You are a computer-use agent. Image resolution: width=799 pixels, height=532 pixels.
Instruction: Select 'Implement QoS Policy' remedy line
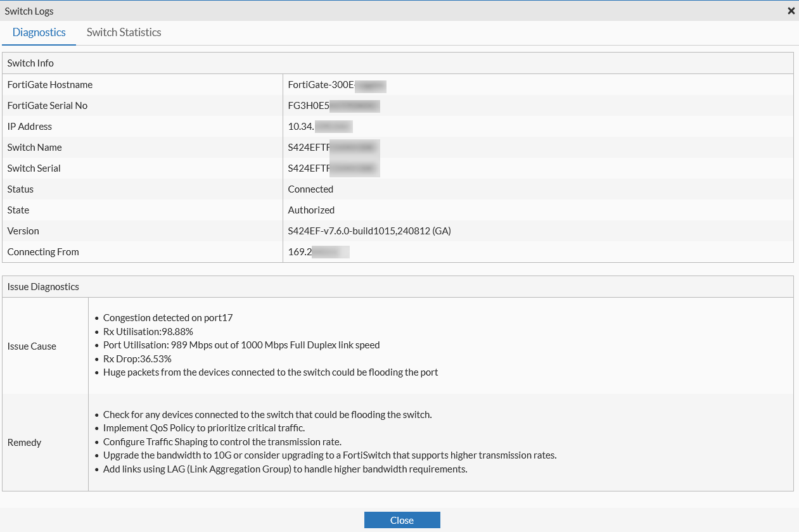click(204, 429)
